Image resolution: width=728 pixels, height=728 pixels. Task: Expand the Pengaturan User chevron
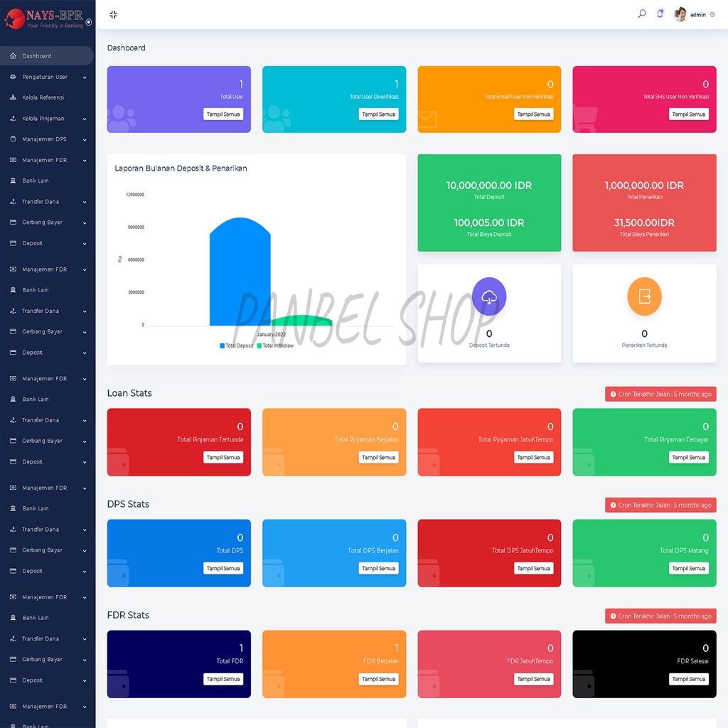coord(85,77)
